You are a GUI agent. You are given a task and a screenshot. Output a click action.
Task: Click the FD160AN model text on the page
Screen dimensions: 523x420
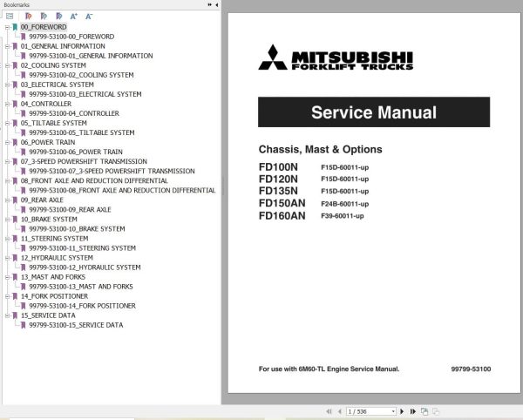coord(282,216)
